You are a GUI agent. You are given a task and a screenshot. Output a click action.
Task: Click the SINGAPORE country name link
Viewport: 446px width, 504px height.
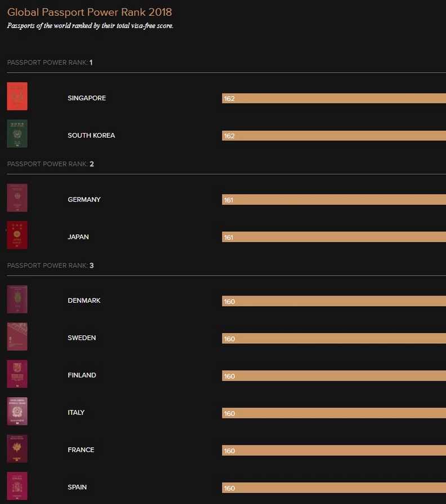point(87,98)
